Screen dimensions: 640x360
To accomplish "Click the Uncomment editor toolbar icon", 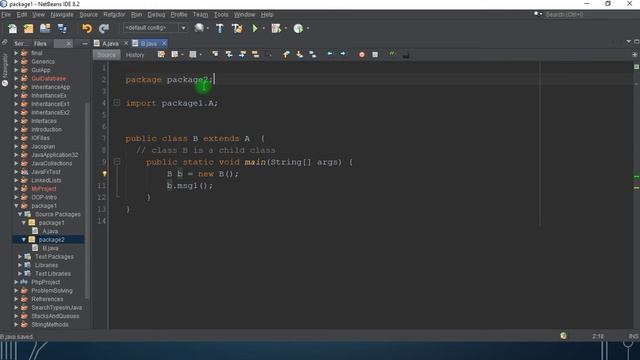I will 406,54.
